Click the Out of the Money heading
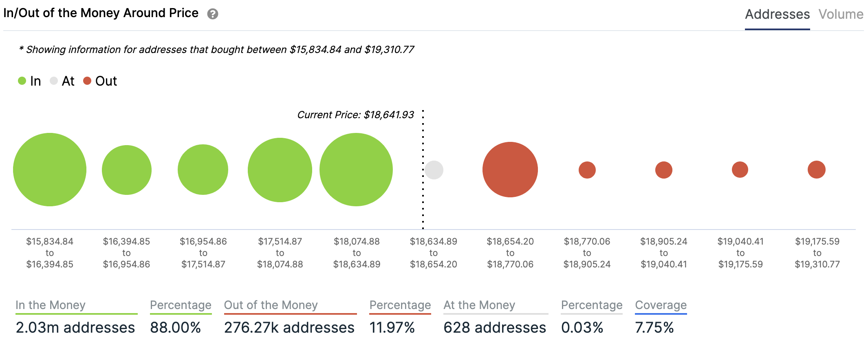 point(271,305)
